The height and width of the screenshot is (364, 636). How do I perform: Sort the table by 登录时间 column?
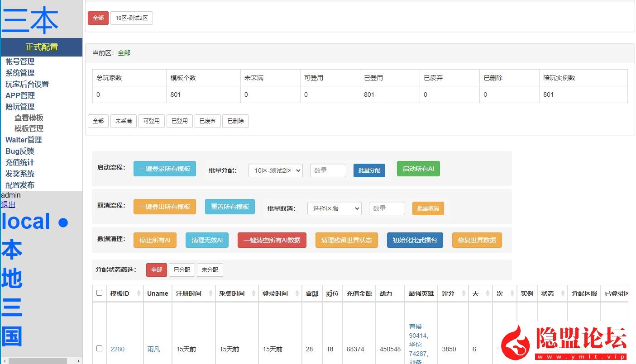pos(275,293)
